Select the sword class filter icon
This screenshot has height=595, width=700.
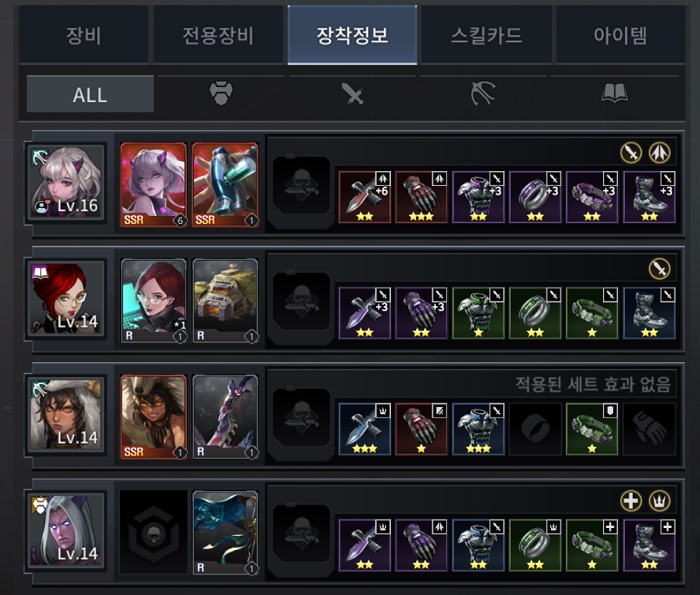[x=352, y=94]
